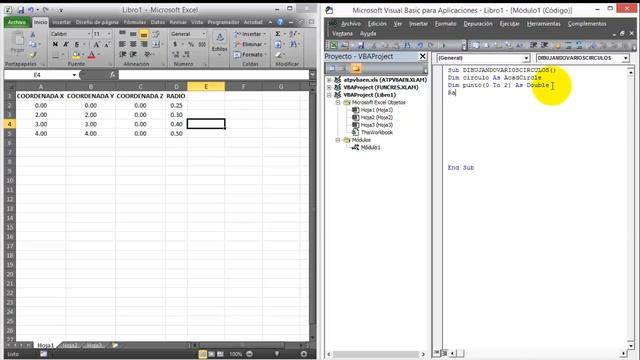Open the Calibri font name dropdown
The image size is (640, 360).
(x=89, y=34)
